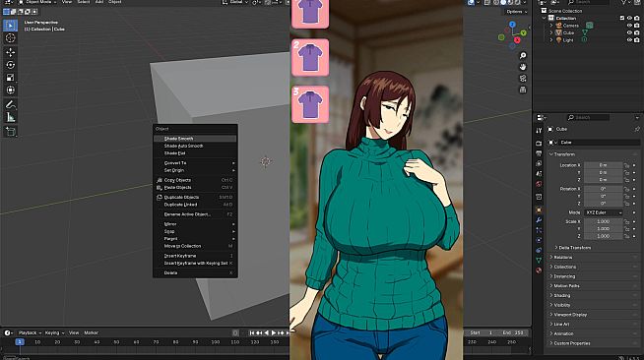Viewport: 644px width, 360px height.
Task: Expand the Camera tree item
Action: click(551, 26)
